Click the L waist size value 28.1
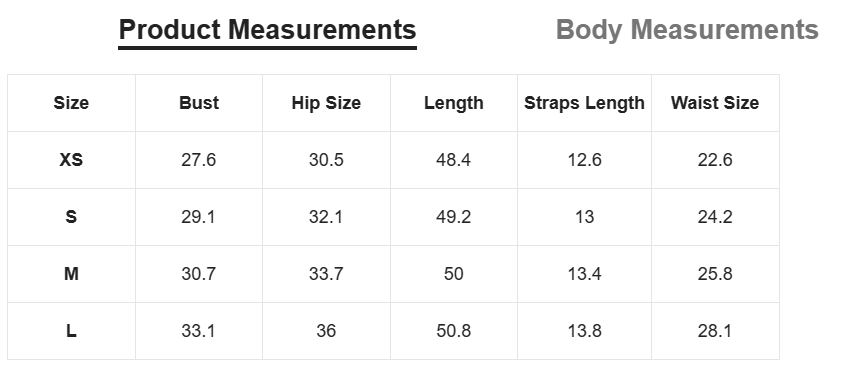Screen dimensions: 857x371 click(x=715, y=331)
